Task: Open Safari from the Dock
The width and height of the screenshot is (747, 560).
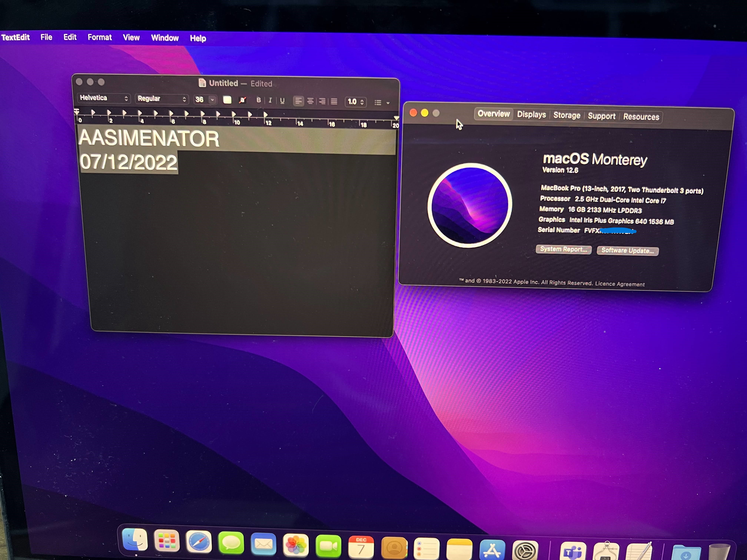Action: coord(199,541)
